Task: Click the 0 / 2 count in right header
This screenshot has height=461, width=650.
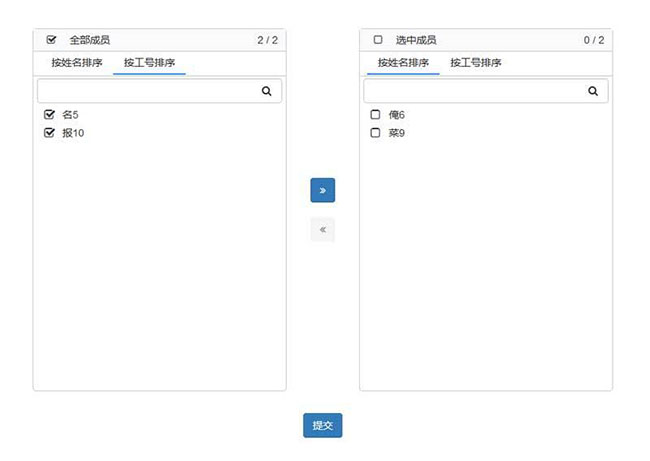Action: [593, 40]
